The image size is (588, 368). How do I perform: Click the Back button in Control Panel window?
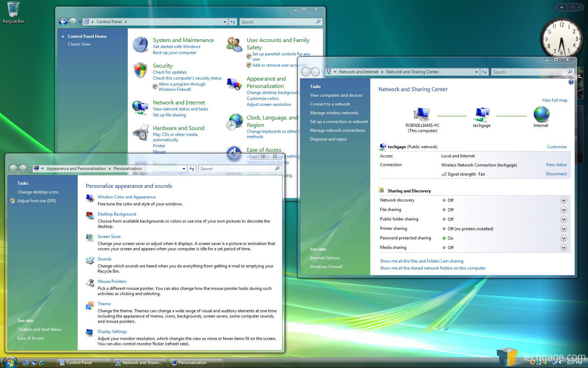(x=63, y=22)
